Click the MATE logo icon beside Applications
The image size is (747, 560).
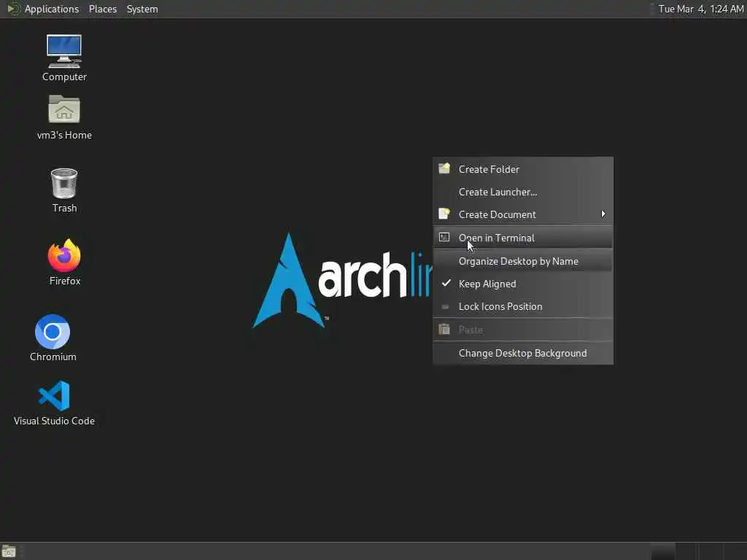coord(13,9)
